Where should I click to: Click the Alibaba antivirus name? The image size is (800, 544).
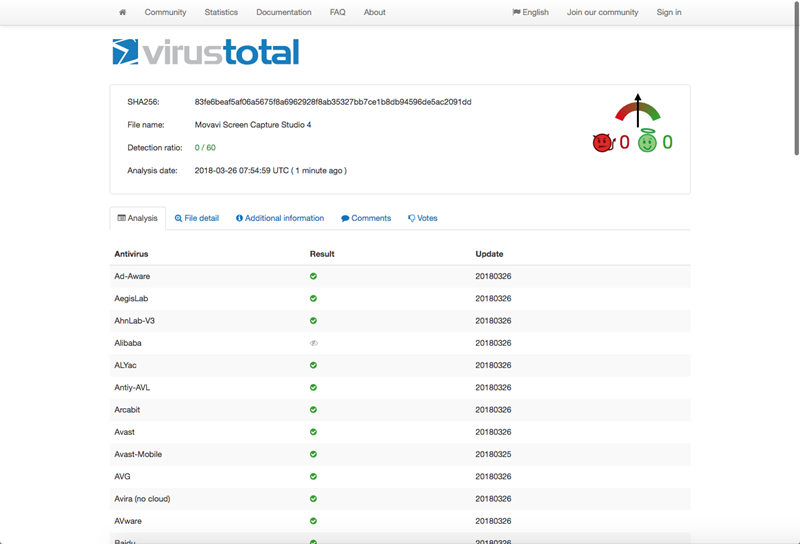tap(128, 343)
